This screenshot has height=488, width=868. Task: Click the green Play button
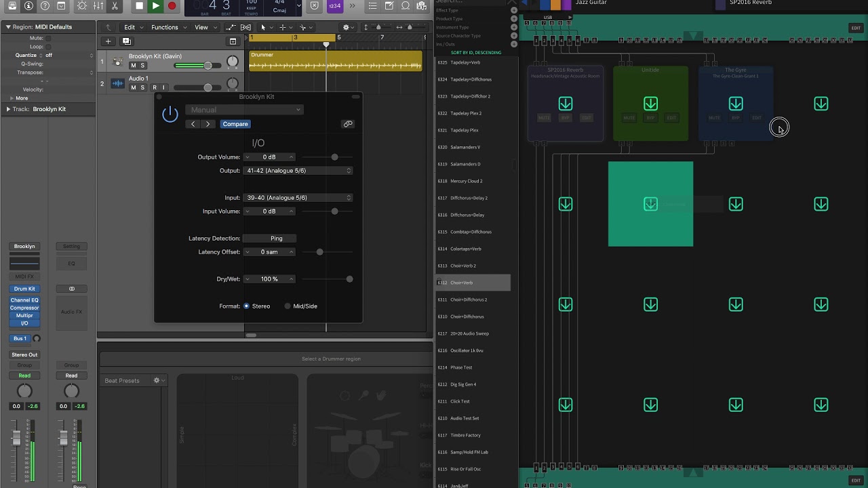pos(155,6)
